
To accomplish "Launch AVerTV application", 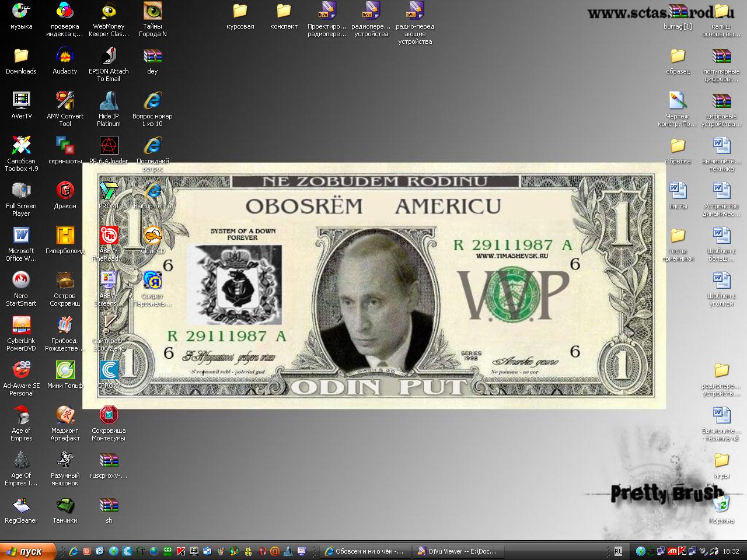I will [21, 106].
